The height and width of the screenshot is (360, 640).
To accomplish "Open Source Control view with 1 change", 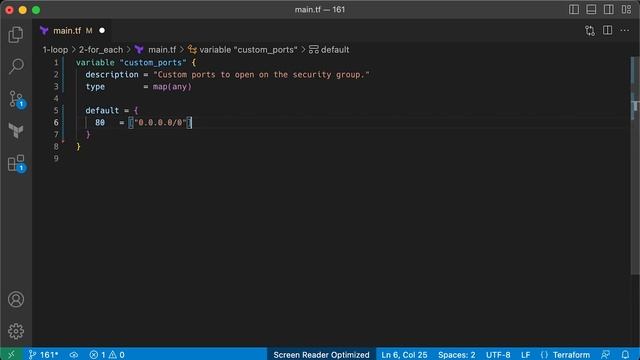I will [x=16, y=99].
